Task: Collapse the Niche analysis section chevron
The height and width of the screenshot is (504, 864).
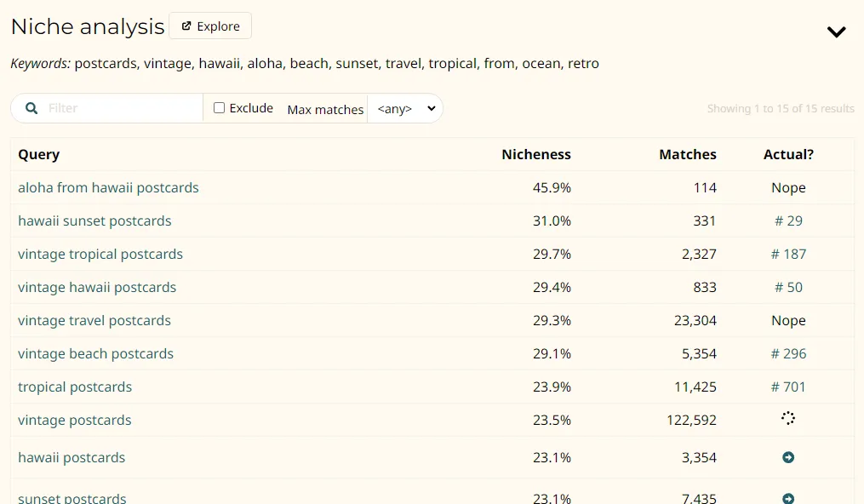Action: (x=836, y=32)
